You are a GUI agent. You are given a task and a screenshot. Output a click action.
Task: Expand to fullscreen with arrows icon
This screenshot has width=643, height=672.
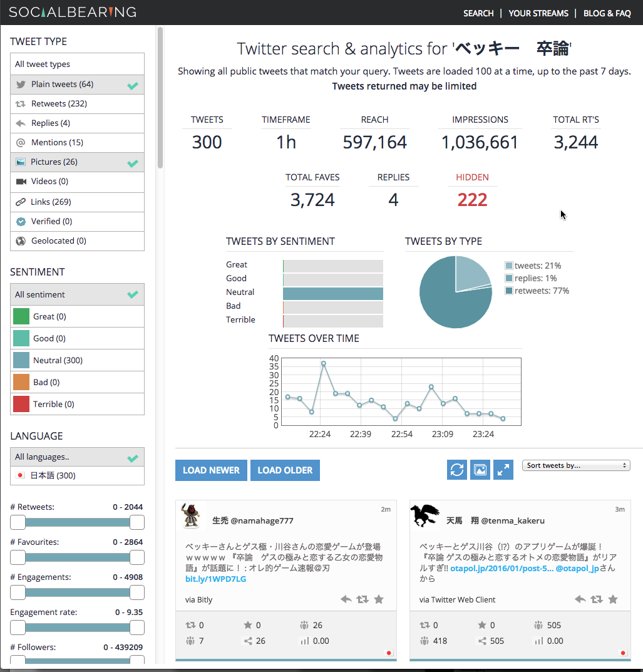tap(503, 470)
